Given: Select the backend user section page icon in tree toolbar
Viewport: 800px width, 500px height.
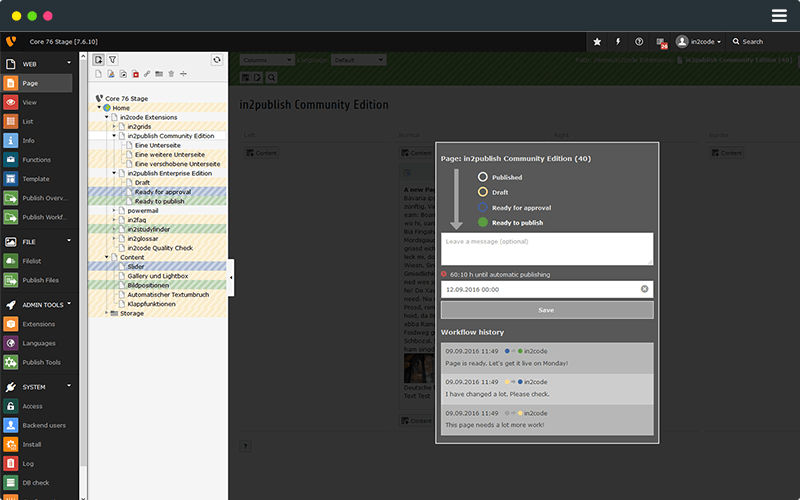Looking at the screenshot, I should (x=111, y=74).
